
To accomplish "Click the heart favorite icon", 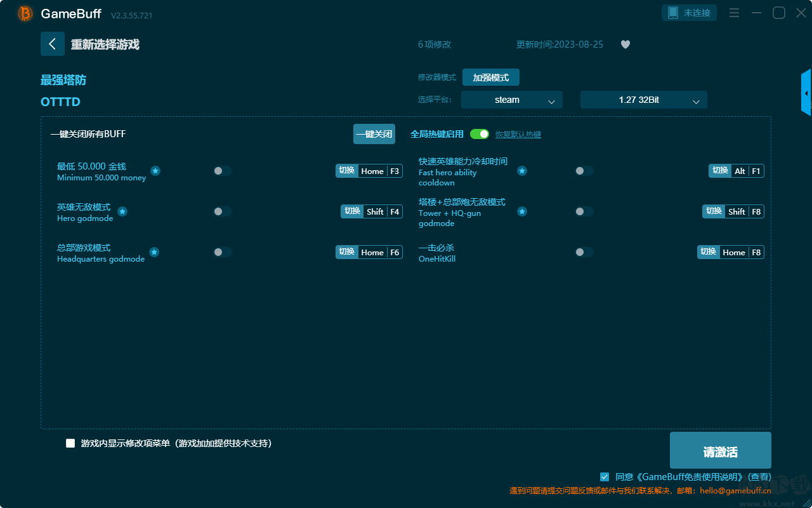I will click(625, 44).
